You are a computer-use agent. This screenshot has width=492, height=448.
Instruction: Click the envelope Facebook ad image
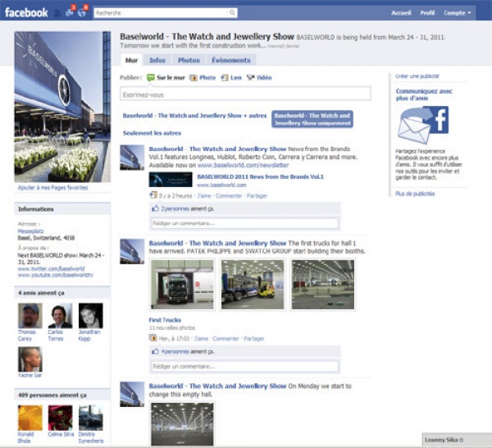coord(423,125)
